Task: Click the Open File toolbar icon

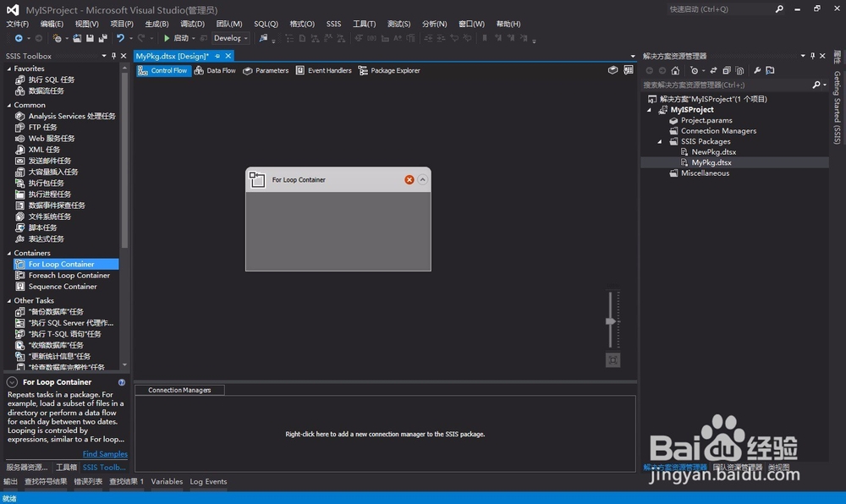Action: tap(77, 38)
